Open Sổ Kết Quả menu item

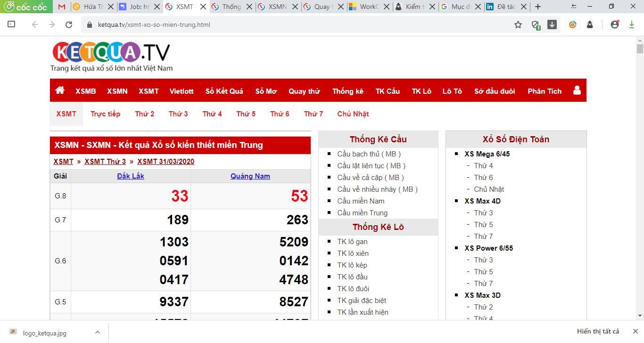point(224,91)
